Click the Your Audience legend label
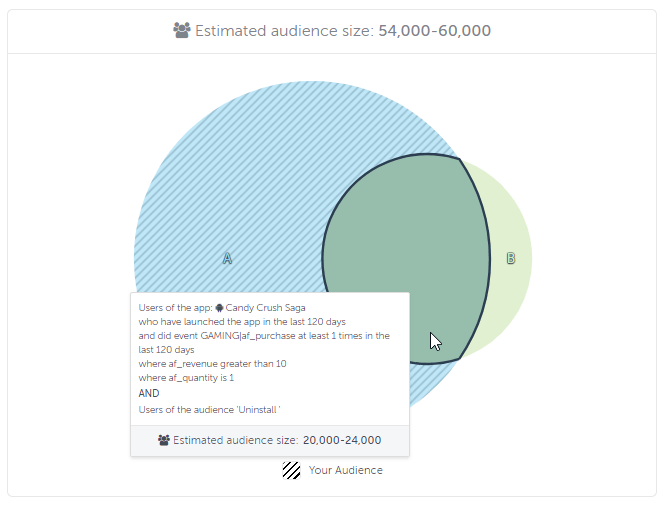Image resolution: width=664 pixels, height=505 pixels. pyautogui.click(x=345, y=470)
